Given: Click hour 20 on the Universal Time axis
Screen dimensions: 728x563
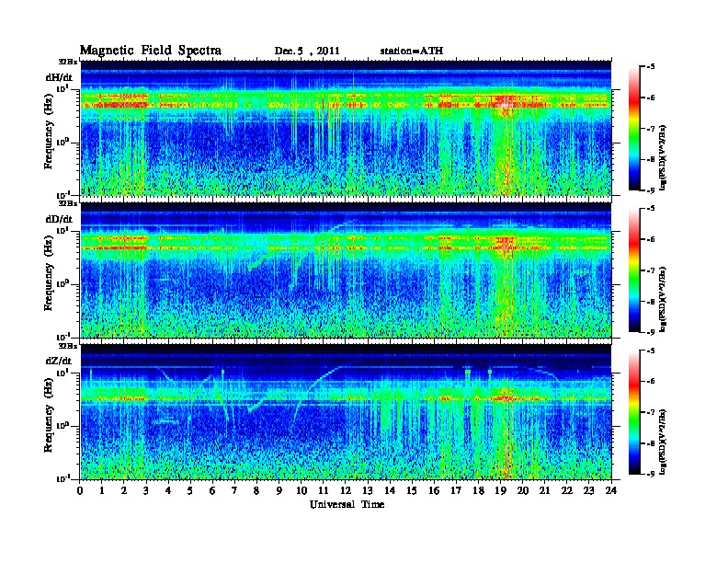Looking at the screenshot, I should (x=523, y=491).
